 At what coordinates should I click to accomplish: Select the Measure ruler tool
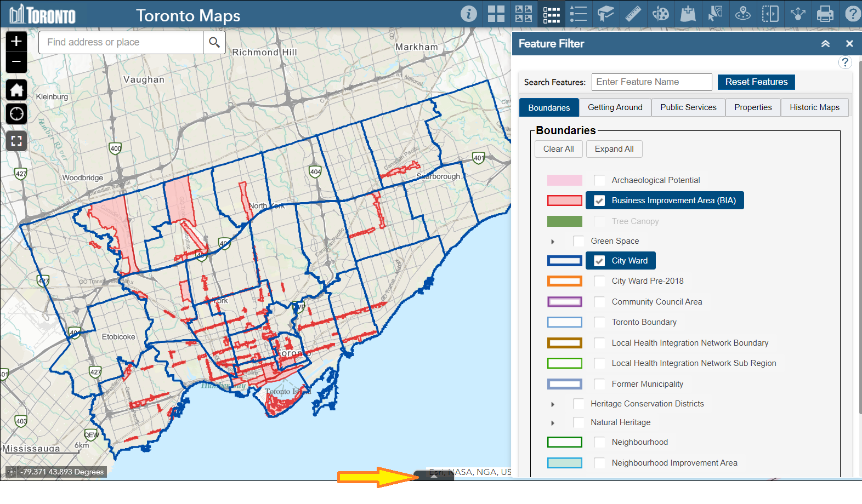[633, 14]
